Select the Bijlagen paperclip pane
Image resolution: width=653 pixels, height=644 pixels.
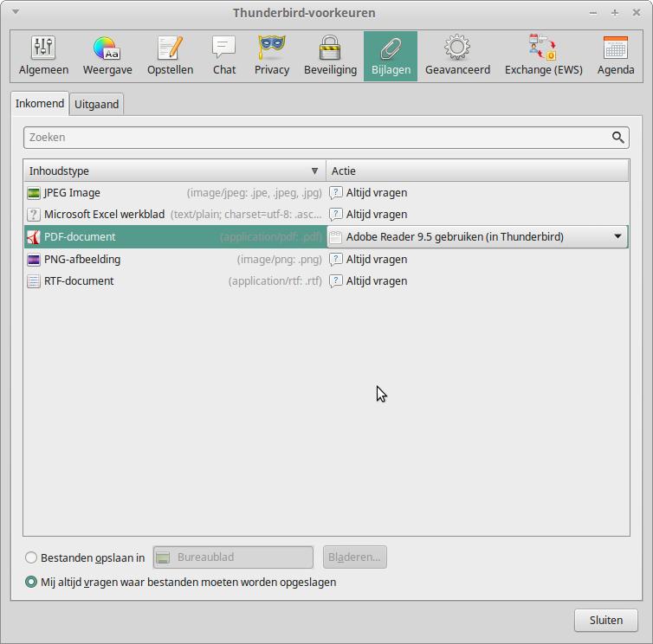pyautogui.click(x=391, y=55)
